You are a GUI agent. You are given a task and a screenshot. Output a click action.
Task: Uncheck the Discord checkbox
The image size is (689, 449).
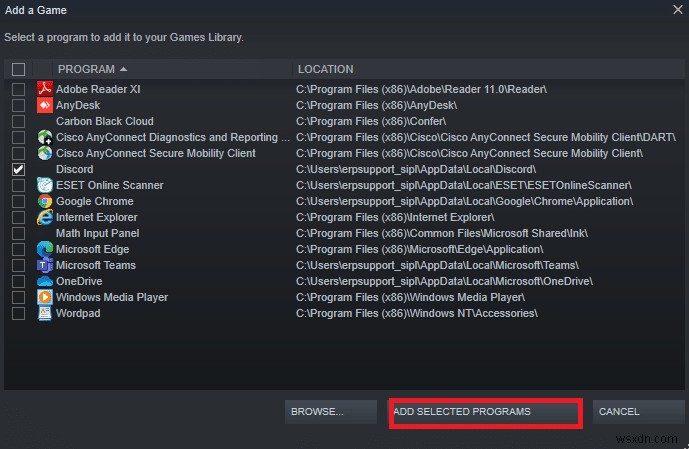click(x=18, y=170)
